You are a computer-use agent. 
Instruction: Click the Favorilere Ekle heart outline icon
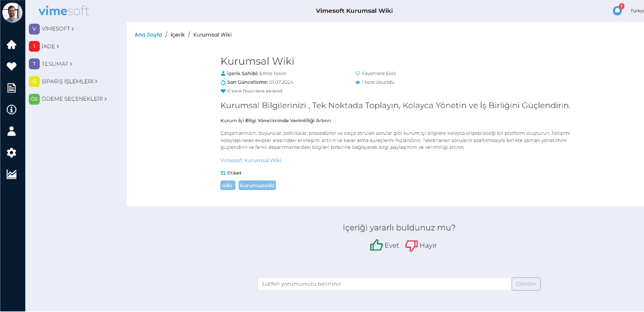click(357, 73)
